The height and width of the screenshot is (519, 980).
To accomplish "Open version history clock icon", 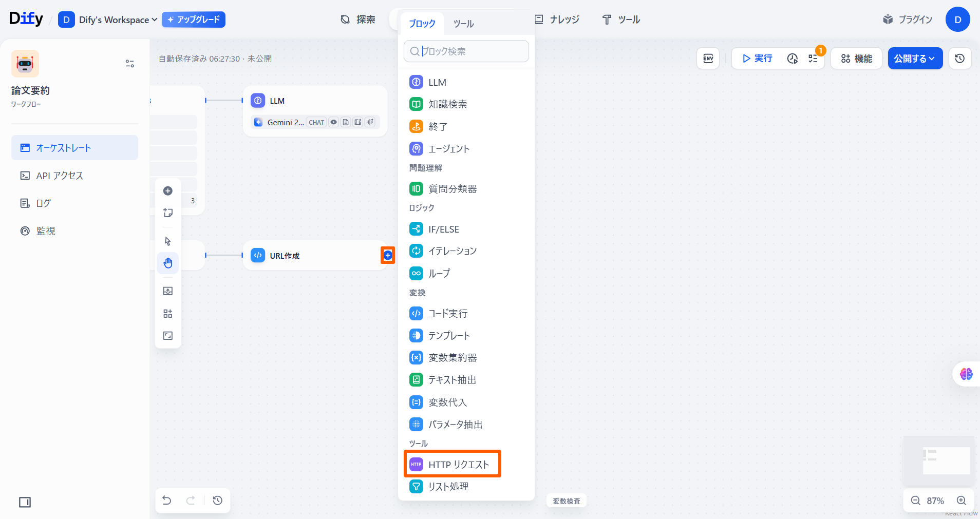I will click(x=959, y=59).
